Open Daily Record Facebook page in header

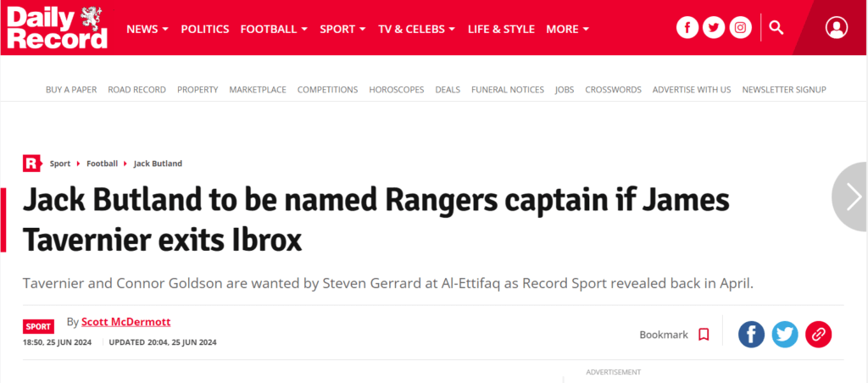click(687, 28)
